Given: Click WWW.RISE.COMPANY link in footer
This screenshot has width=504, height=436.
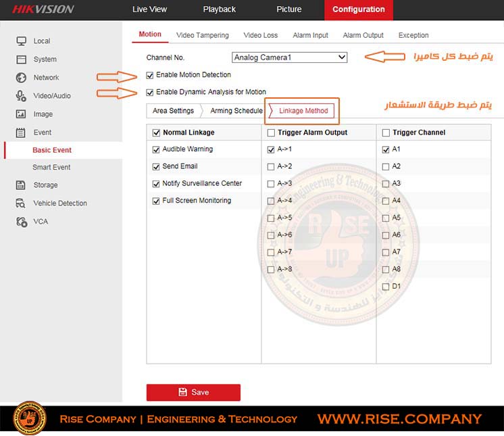Looking at the screenshot, I should (x=399, y=418).
